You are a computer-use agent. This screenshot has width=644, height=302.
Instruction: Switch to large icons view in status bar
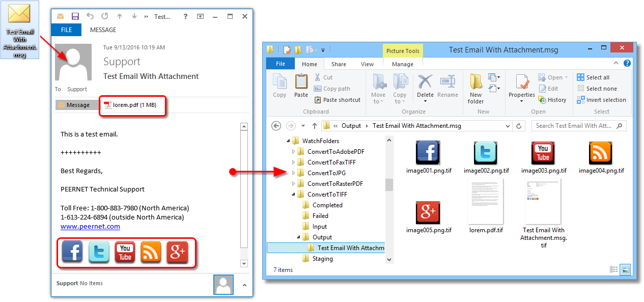click(626, 269)
